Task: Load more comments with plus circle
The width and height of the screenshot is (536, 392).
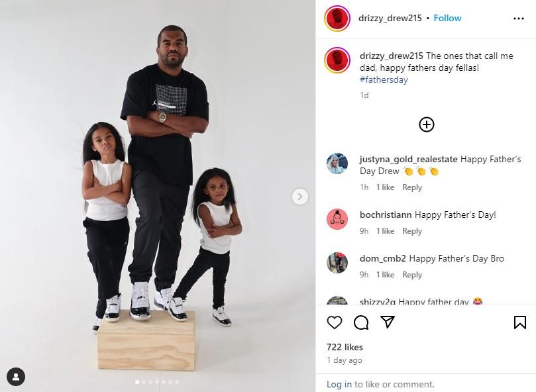Action: [x=426, y=124]
